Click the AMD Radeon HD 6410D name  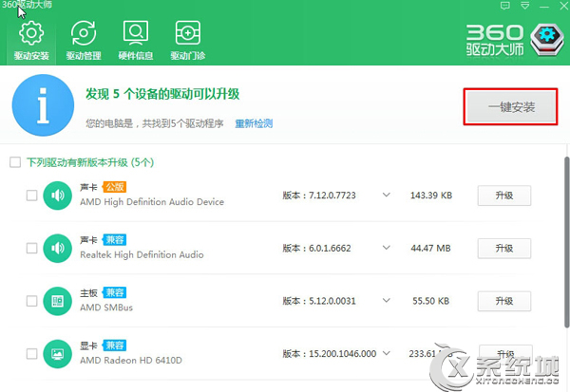pos(131,361)
